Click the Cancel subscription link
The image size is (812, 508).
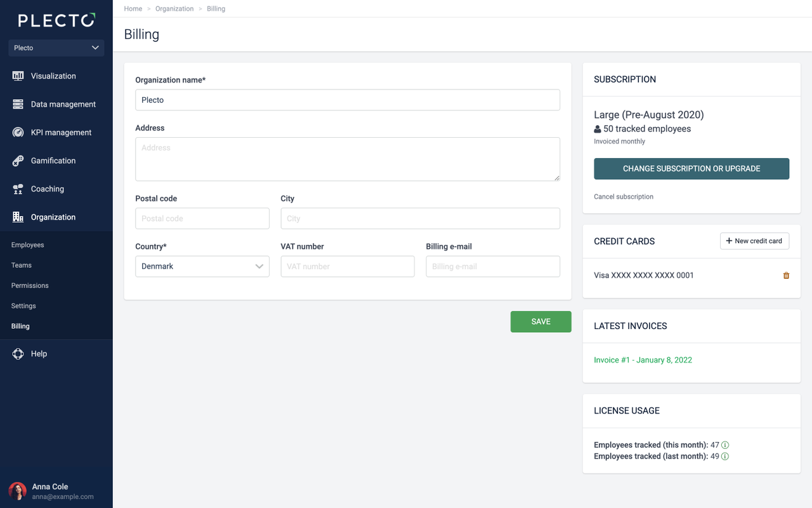(x=624, y=197)
